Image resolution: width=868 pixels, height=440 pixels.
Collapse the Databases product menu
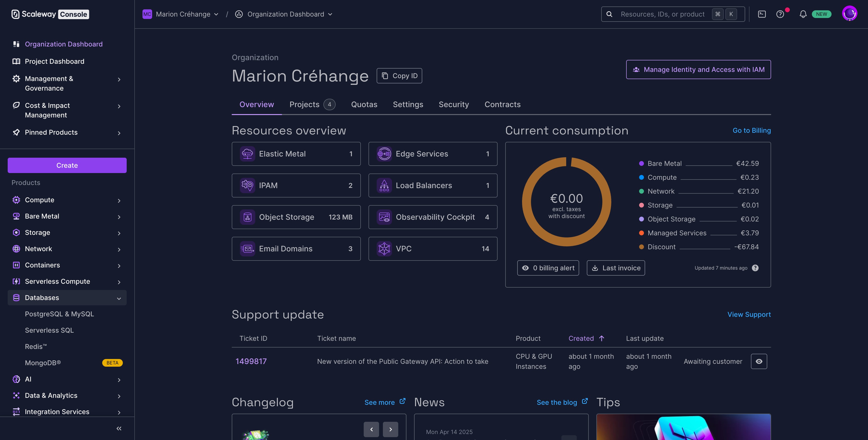pyautogui.click(x=119, y=298)
